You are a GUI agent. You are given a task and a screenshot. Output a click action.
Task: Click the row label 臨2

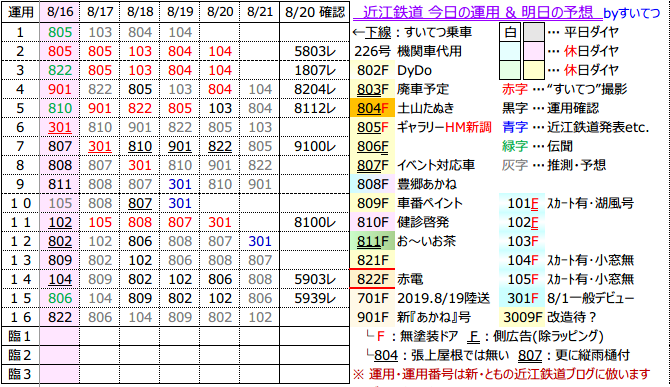[x=20, y=355]
